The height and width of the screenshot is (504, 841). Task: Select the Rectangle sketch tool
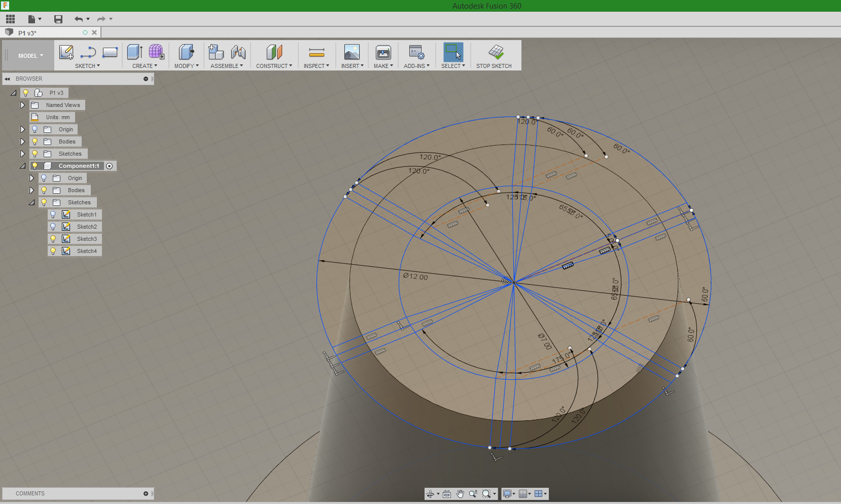click(110, 52)
